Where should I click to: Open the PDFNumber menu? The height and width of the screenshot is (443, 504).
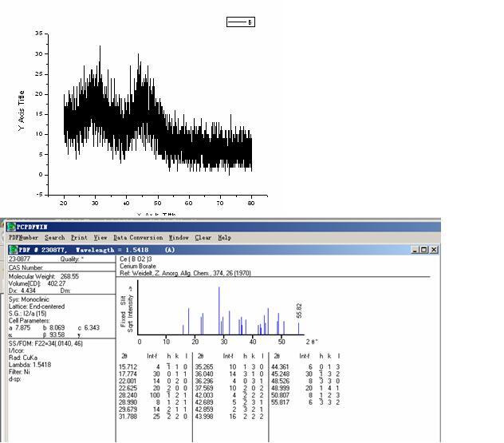pyautogui.click(x=23, y=238)
